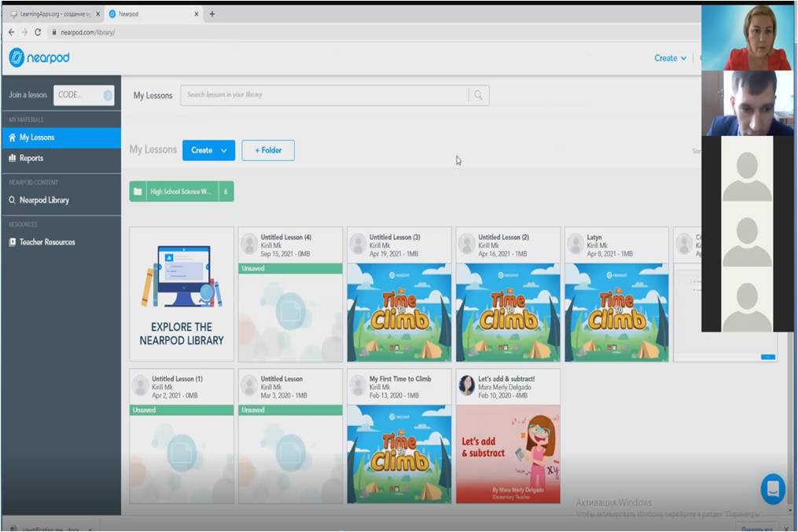The width and height of the screenshot is (798, 532).
Task: Click the Nearpod logo
Action: (39, 57)
